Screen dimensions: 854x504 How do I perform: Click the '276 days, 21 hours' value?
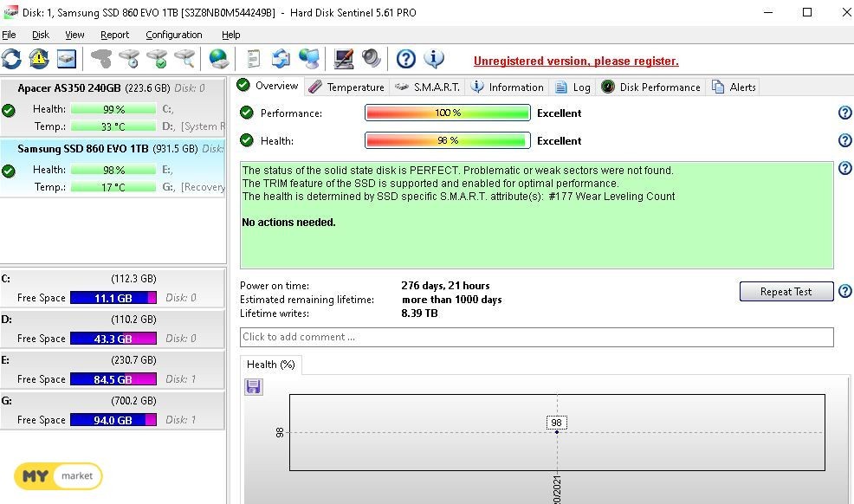pos(445,286)
